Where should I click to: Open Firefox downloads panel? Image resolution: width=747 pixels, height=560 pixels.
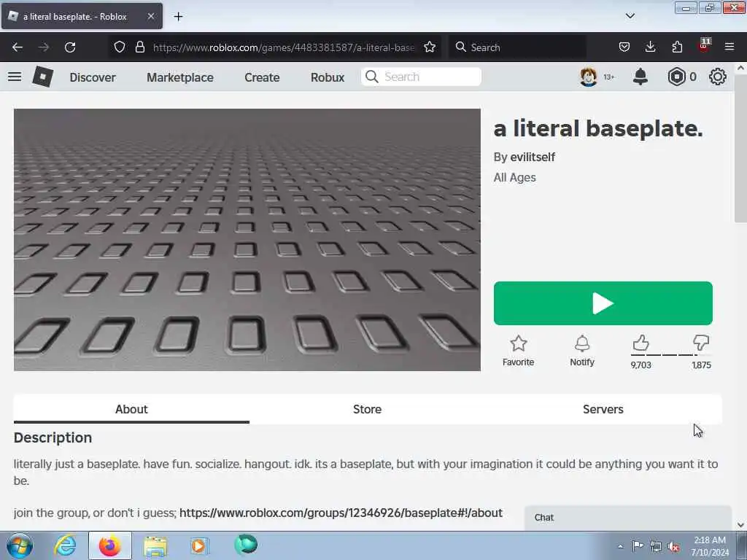(650, 47)
